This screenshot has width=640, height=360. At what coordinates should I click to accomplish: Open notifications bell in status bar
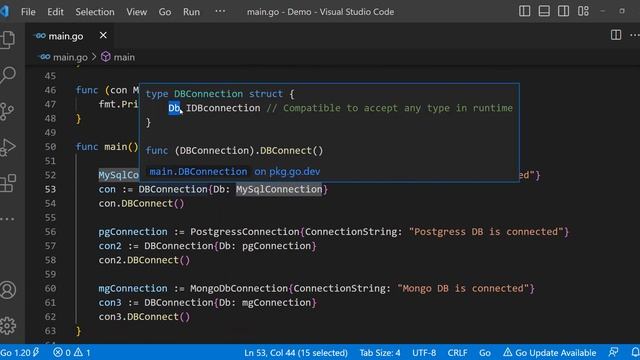pyautogui.click(x=635, y=352)
